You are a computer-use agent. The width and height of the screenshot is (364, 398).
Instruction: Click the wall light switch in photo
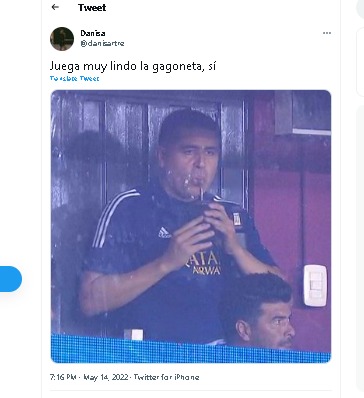pos(315,285)
